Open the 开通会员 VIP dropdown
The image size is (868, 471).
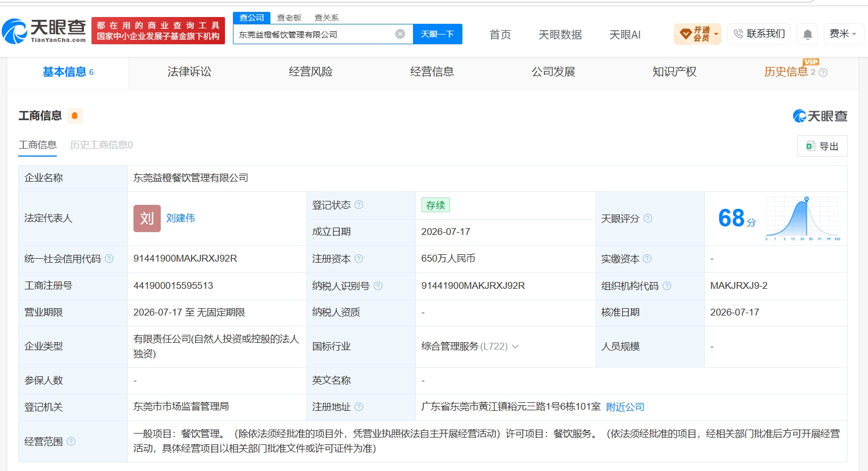pos(697,34)
